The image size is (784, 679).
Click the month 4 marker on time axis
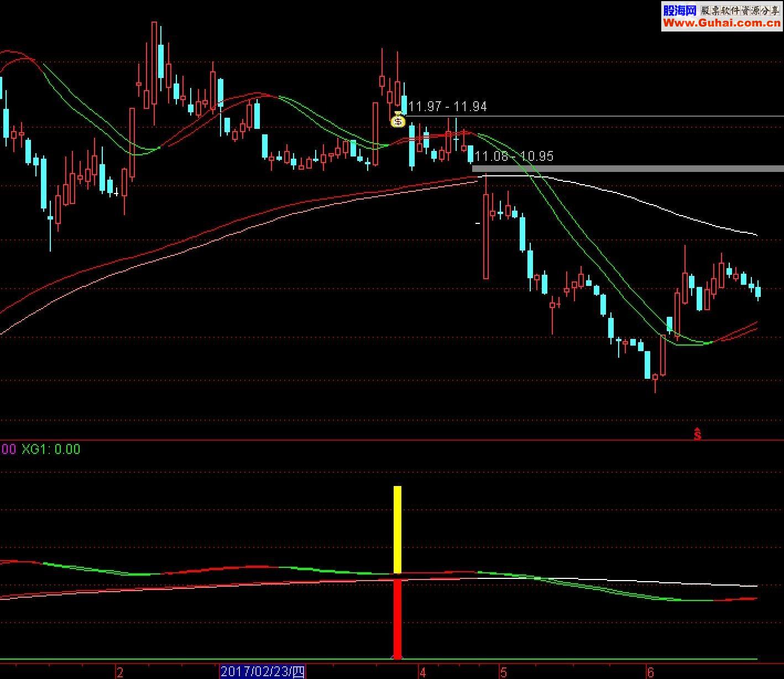click(x=423, y=672)
